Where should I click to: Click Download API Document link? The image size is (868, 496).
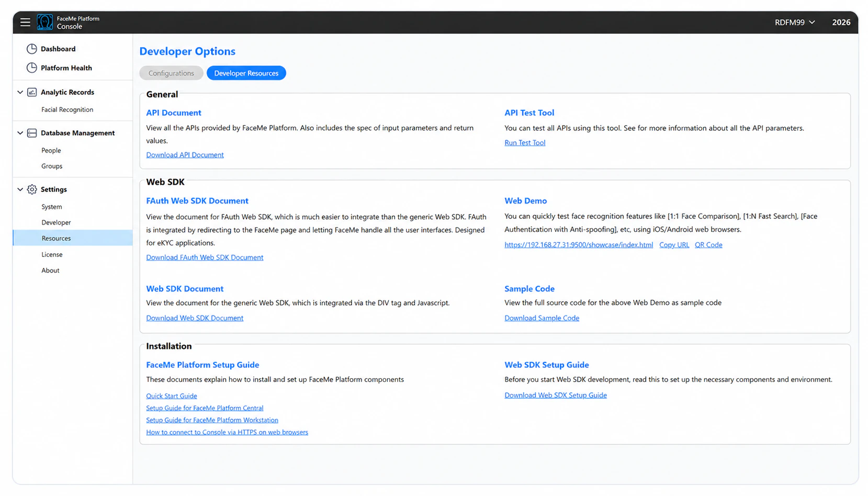click(185, 155)
